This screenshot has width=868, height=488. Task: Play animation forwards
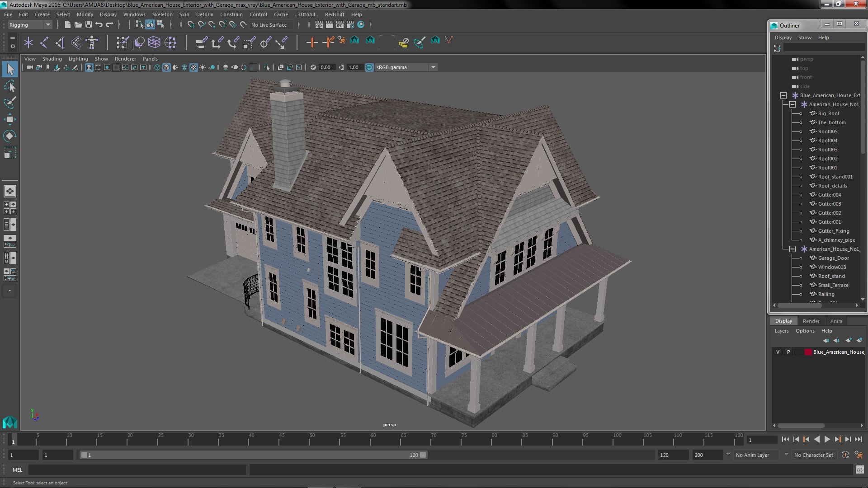coord(827,439)
